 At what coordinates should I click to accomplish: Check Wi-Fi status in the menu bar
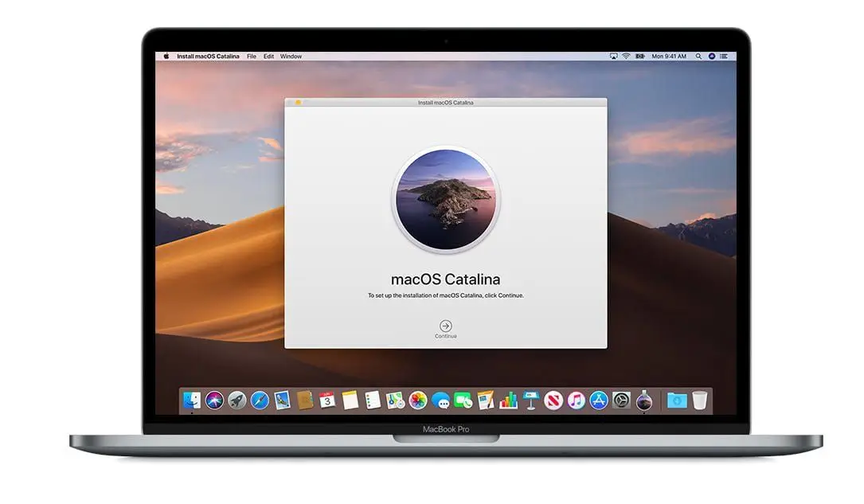click(x=627, y=56)
